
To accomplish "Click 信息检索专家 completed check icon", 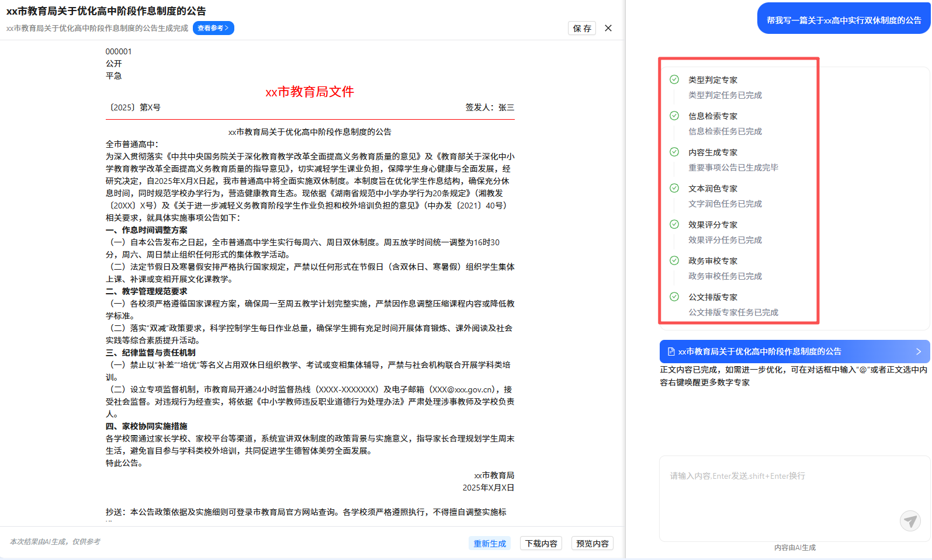I will [674, 116].
